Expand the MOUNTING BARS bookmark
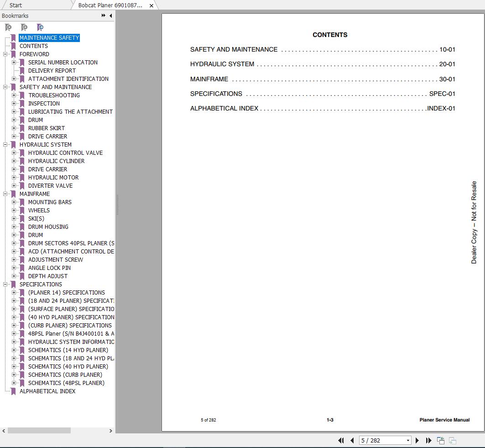 14,202
